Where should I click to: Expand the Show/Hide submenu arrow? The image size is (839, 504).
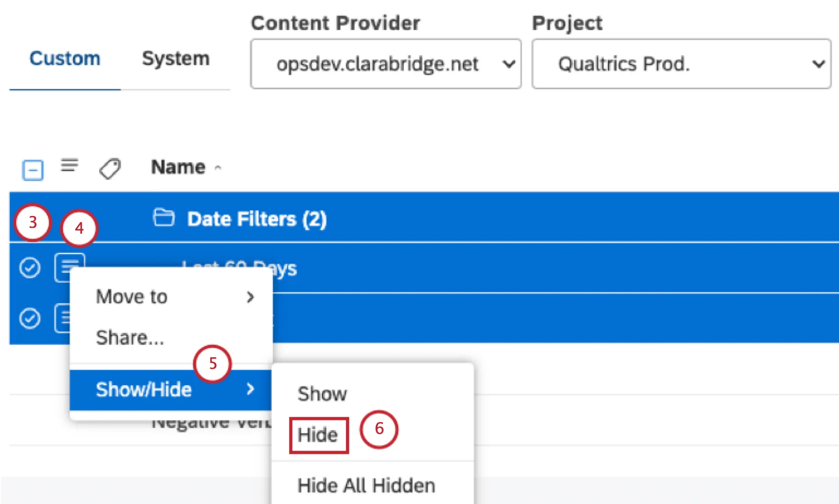pyautogui.click(x=252, y=389)
